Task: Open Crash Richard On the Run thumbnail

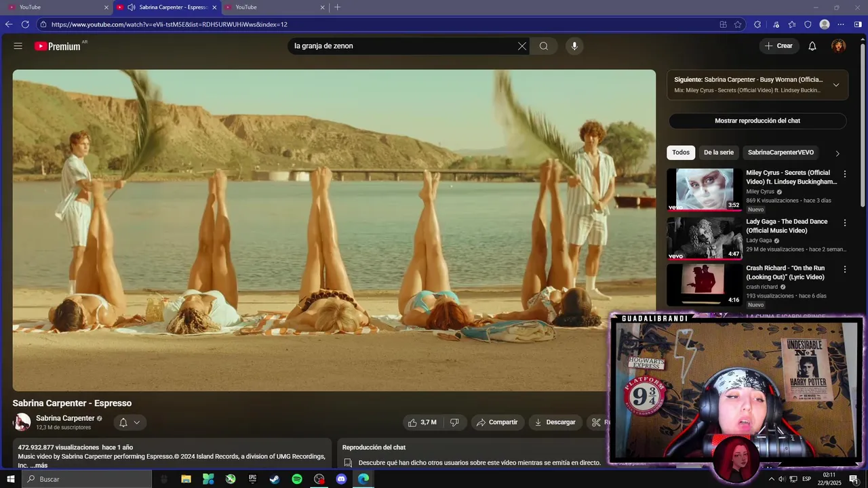Action: tap(704, 285)
